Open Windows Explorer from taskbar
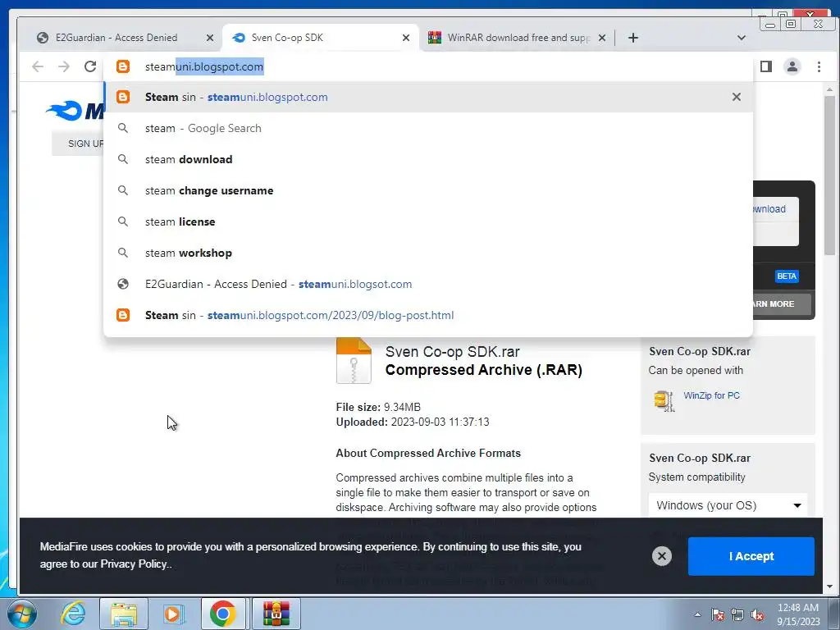 click(124, 614)
